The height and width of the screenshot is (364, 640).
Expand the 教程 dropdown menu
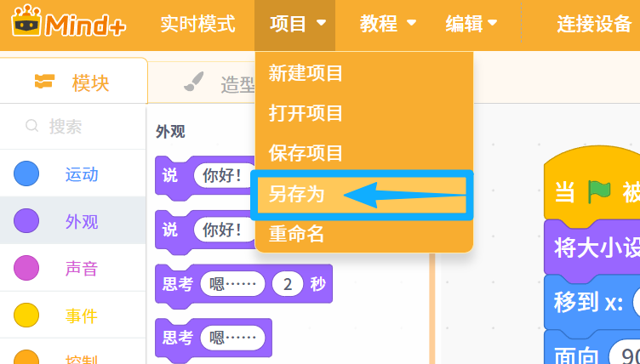pyautogui.click(x=388, y=24)
